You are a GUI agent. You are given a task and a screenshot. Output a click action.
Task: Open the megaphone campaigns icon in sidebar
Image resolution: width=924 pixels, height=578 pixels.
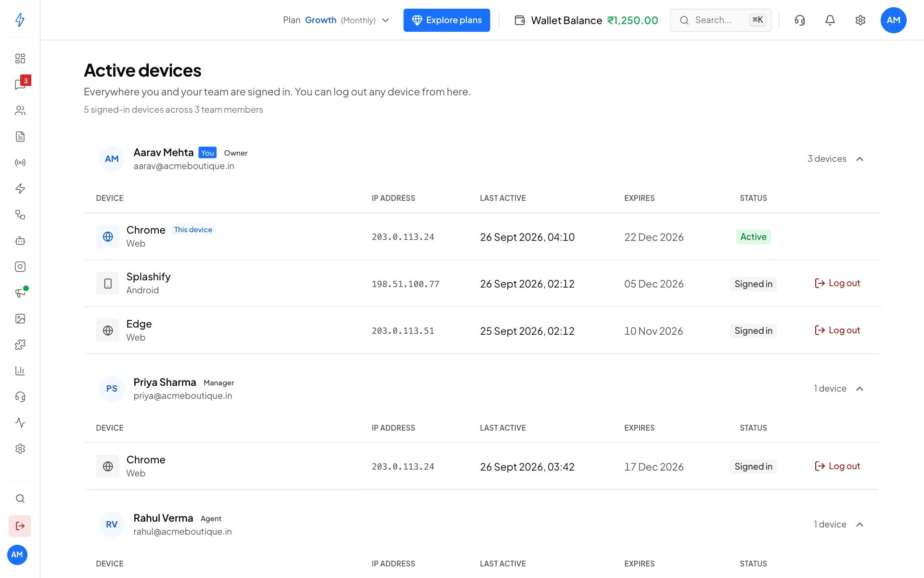click(20, 292)
